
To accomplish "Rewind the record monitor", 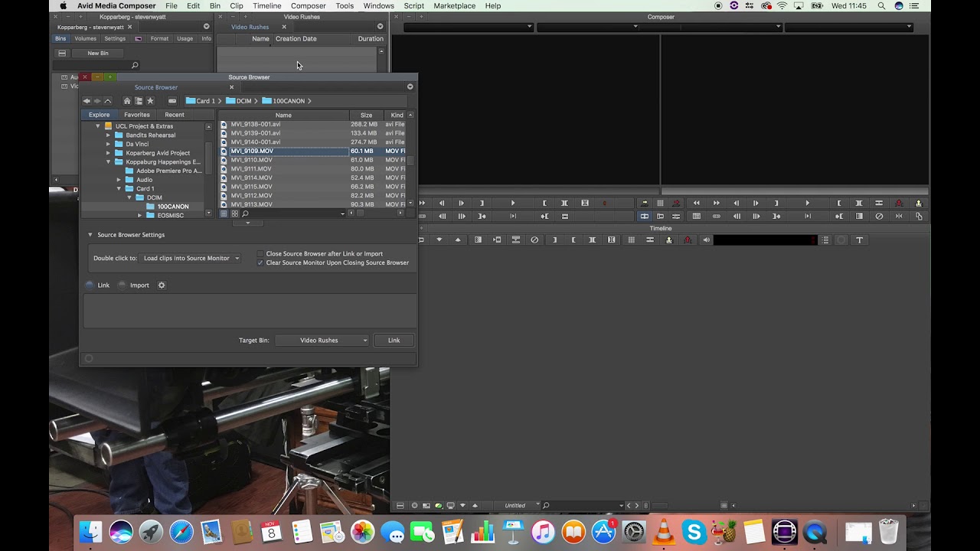I will tap(696, 204).
